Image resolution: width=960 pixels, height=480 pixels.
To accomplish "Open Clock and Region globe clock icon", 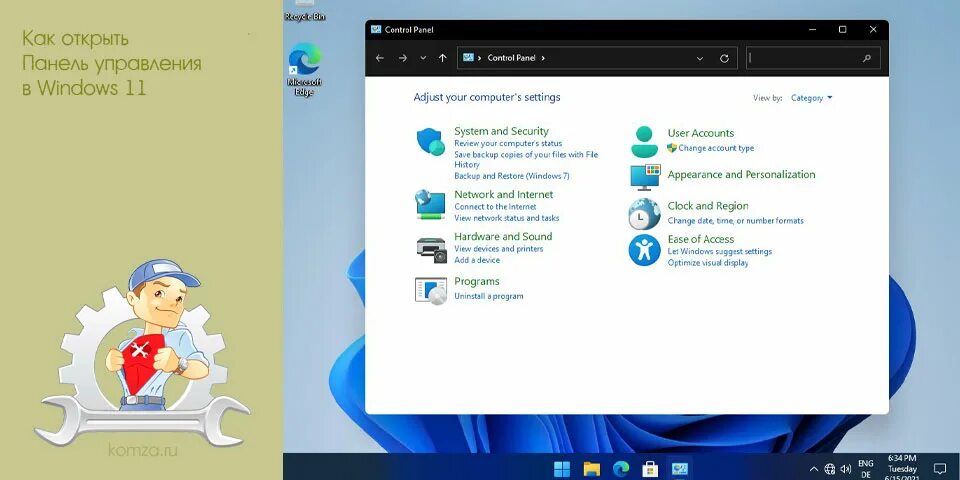I will 644,214.
